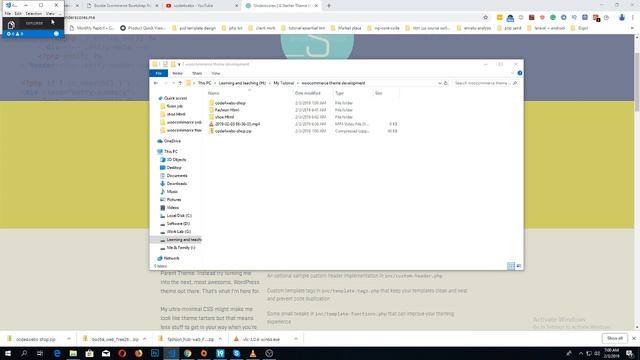Open Pictures in navigation pane
Viewport: 640px width, 360px height.
click(173, 200)
